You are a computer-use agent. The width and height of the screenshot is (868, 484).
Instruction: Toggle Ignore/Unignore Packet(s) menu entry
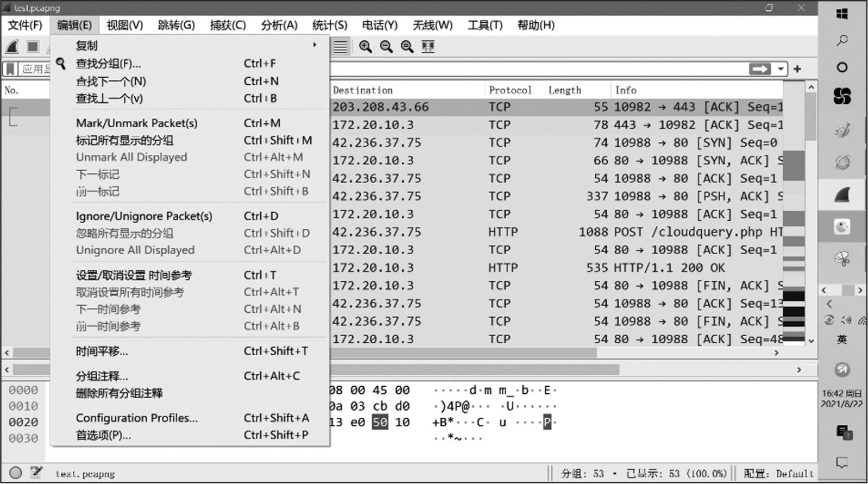(x=144, y=216)
